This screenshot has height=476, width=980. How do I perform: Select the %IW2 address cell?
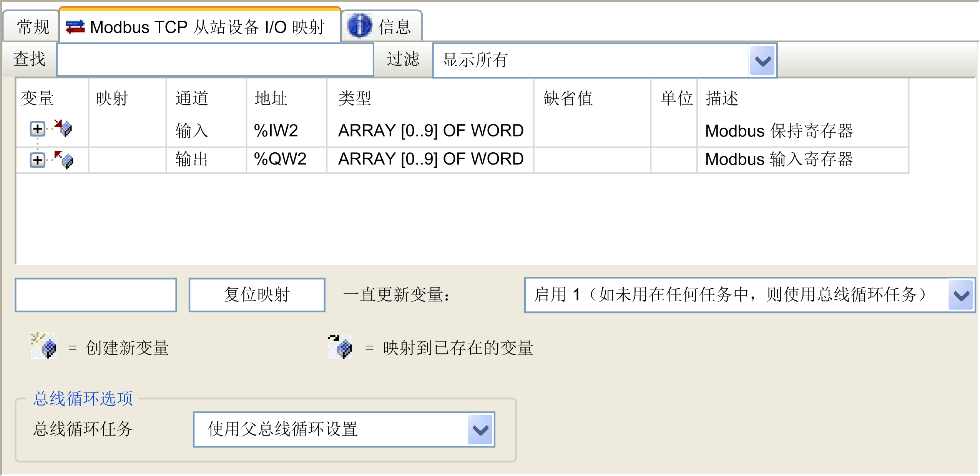276,131
